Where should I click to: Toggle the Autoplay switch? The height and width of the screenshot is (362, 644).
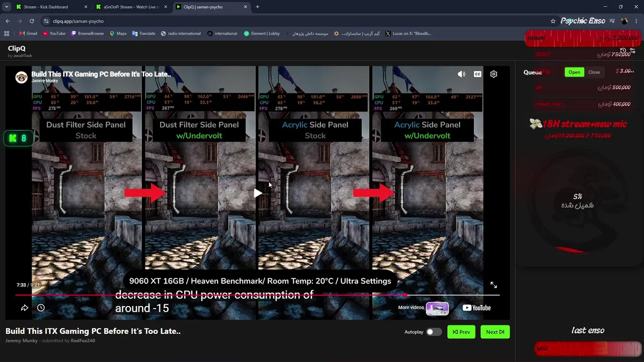pyautogui.click(x=434, y=332)
